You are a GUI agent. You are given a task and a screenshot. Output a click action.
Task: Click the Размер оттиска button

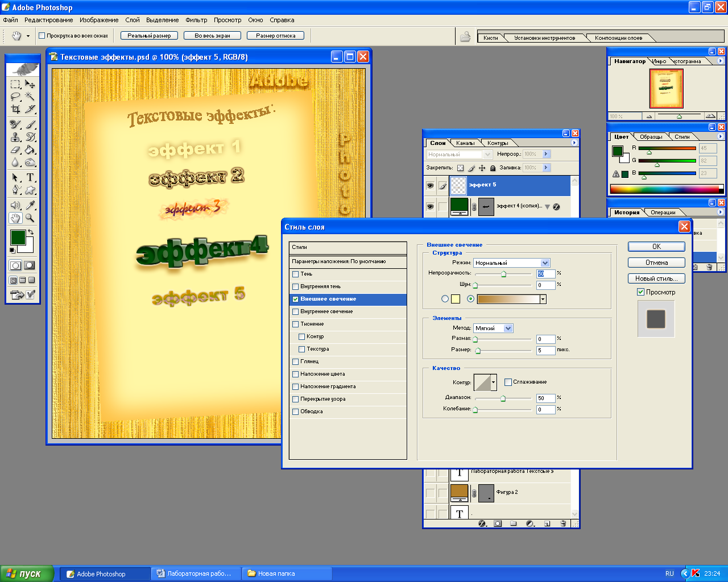click(x=275, y=36)
